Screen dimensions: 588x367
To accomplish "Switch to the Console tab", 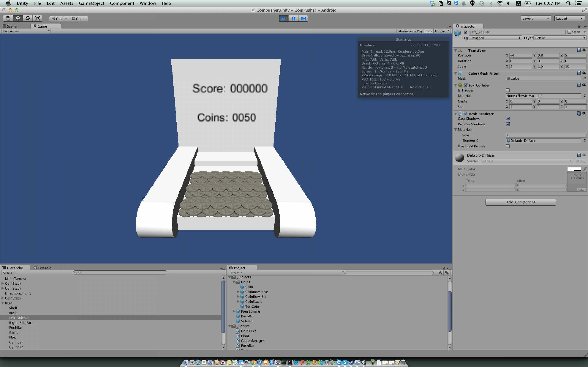I will 42,268.
